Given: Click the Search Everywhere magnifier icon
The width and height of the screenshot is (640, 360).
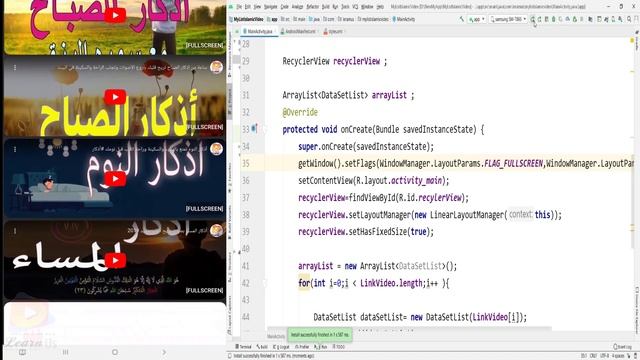Looking at the screenshot, I should pos(629,19).
